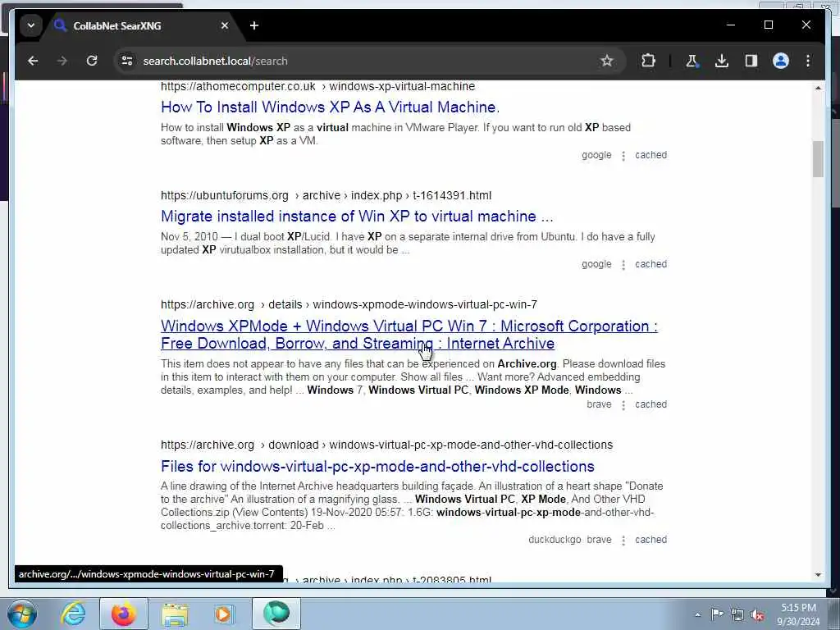Click the page scrollbar thumb
Viewport: 840px width, 630px height.
pos(818,158)
